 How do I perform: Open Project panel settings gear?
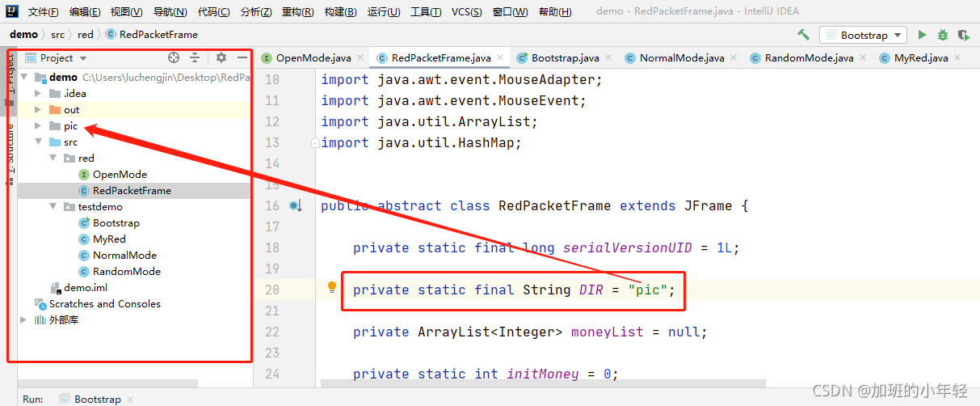coord(221,57)
